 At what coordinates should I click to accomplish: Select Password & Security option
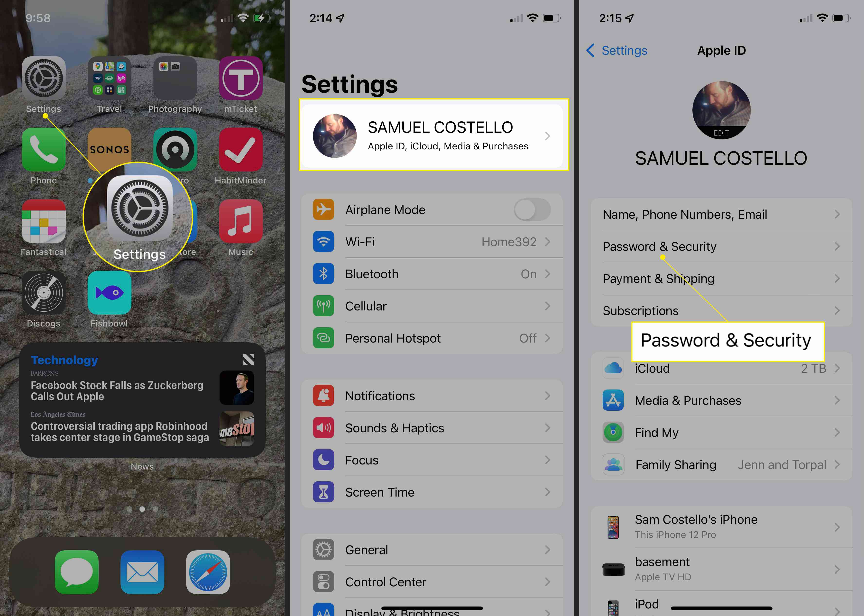tap(720, 246)
